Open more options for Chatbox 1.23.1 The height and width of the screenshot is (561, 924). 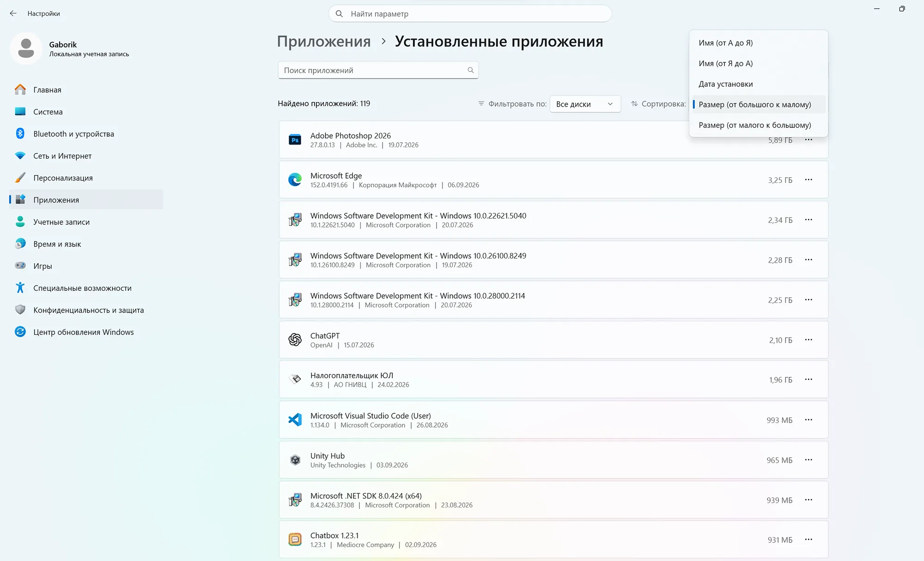click(x=808, y=539)
